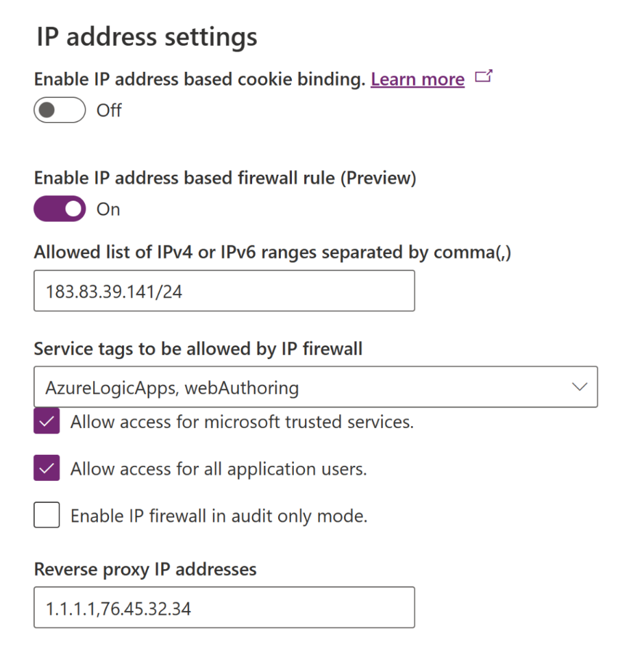Click the IP address settings heading
This screenshot has height=648, width=644.
click(x=147, y=36)
